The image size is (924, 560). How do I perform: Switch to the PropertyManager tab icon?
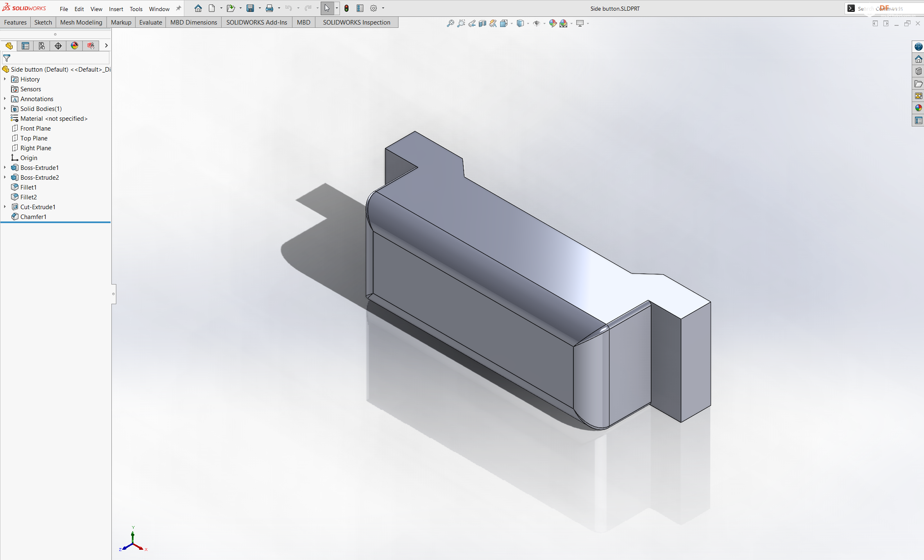25,46
